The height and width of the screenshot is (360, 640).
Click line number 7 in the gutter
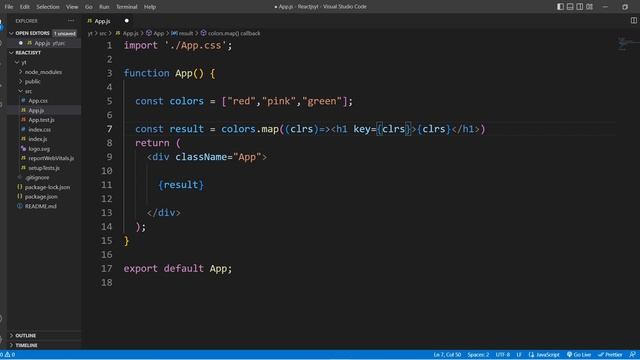(x=109, y=129)
